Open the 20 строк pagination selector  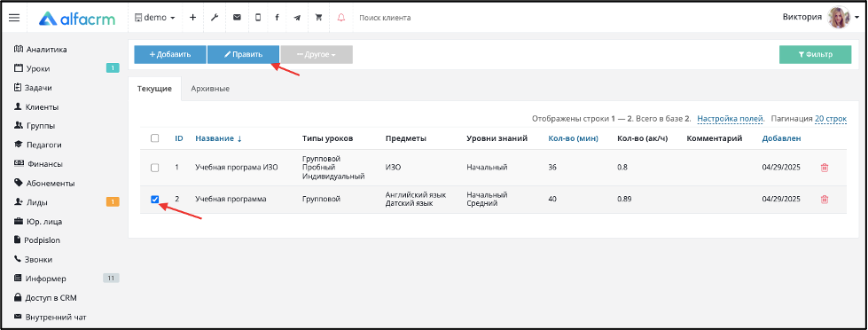[x=831, y=119]
